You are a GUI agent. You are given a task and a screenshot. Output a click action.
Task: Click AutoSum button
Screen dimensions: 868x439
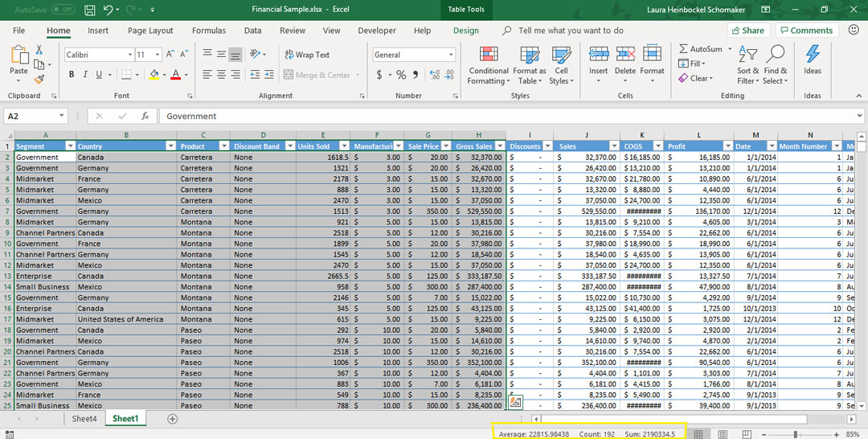click(701, 49)
